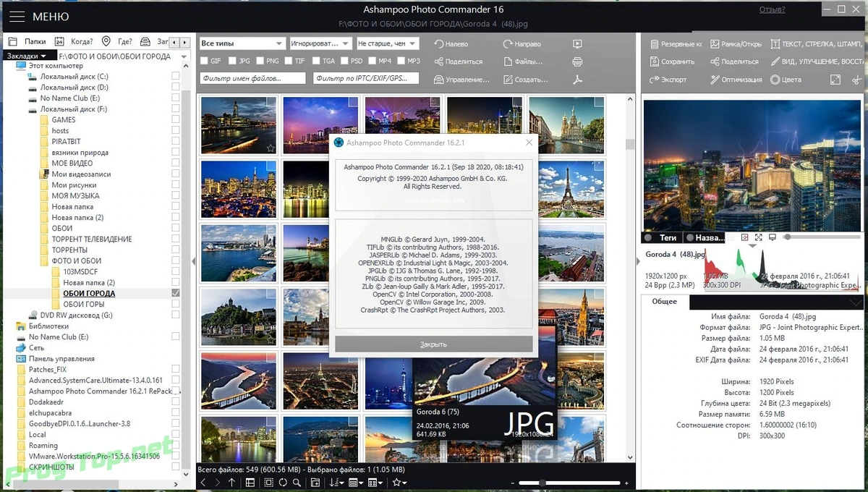This screenshot has width=868, height=492.
Task: Open ТЕКСТ, СТРЕЛКА, ШТАМП tools
Action: [817, 43]
